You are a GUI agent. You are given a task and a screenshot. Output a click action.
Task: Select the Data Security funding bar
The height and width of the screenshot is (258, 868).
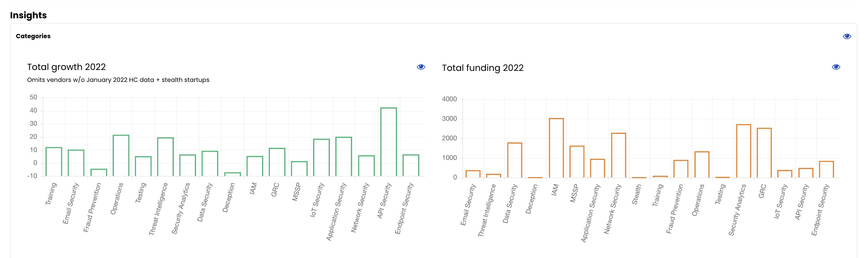pyautogui.click(x=515, y=160)
